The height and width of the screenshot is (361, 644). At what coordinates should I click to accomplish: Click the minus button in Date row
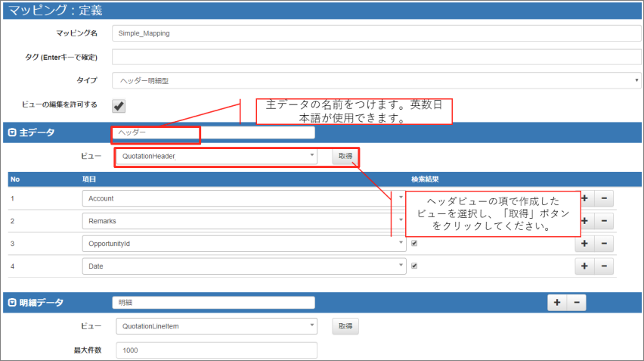pyautogui.click(x=604, y=266)
